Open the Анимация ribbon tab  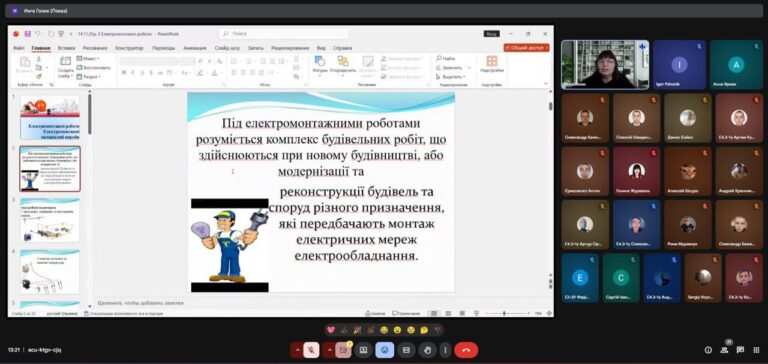pyautogui.click(x=195, y=48)
